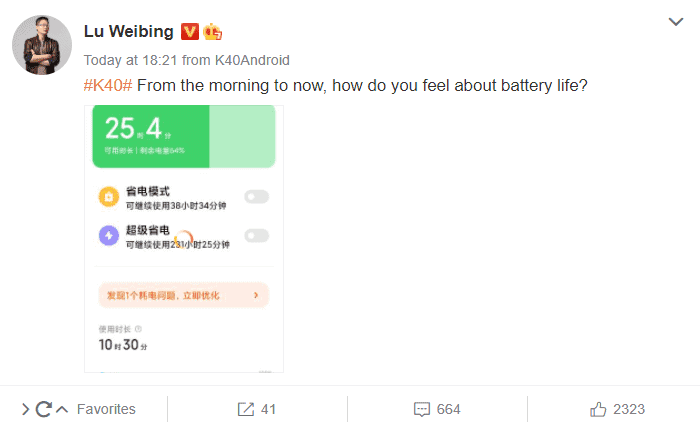Enable the ultra power saving toggle
This screenshot has width=700, height=432.
point(256,236)
